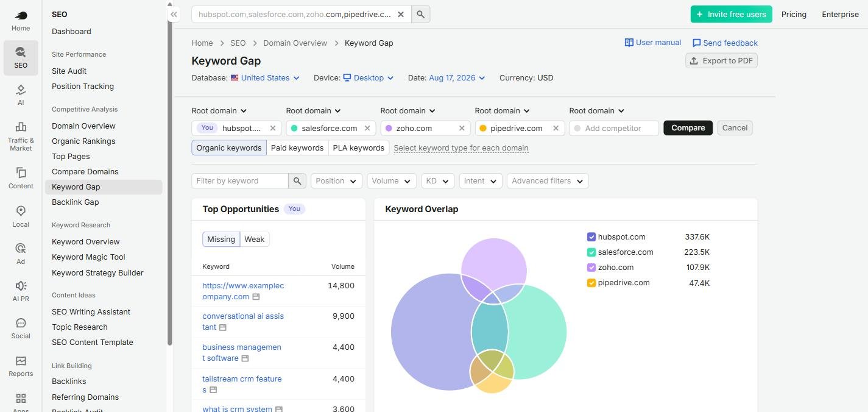Toggle pipedrive.com checkbox in overlap legend
Screen dimensions: 868x412
[591, 283]
